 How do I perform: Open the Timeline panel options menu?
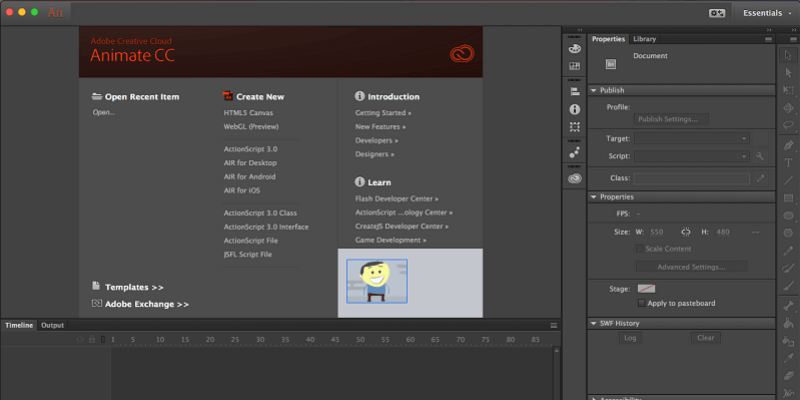(x=554, y=326)
